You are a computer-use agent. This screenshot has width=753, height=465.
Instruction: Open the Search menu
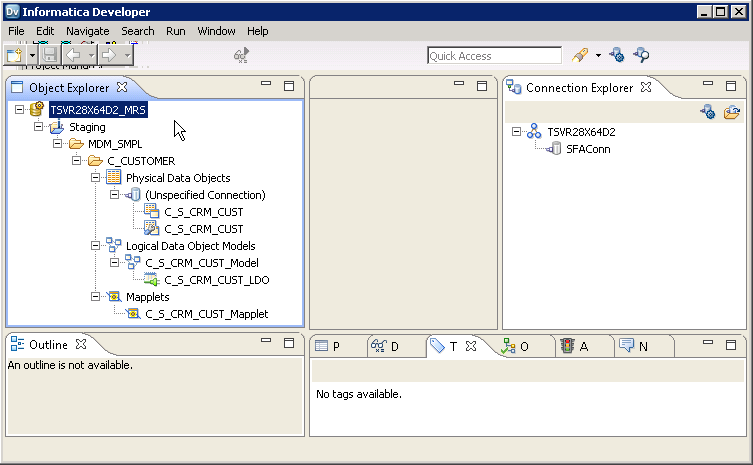[138, 31]
